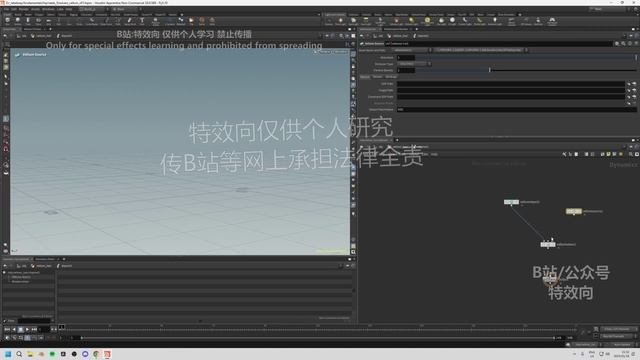Select the node at the end of the connection wire
640x360 pixels.
pos(548,244)
